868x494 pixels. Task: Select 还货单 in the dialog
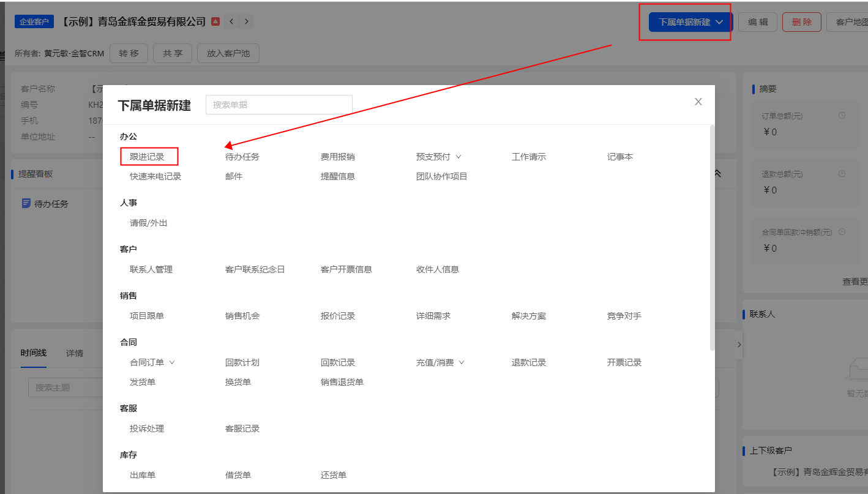334,475
